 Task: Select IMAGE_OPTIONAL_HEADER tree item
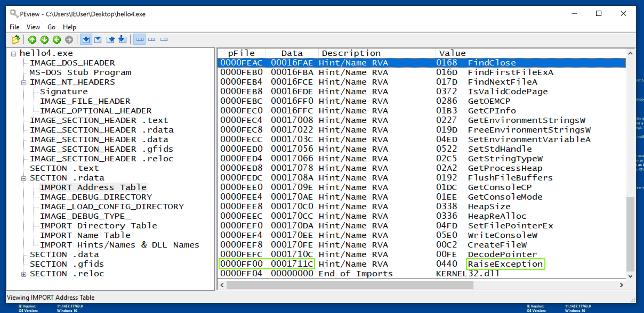click(96, 111)
